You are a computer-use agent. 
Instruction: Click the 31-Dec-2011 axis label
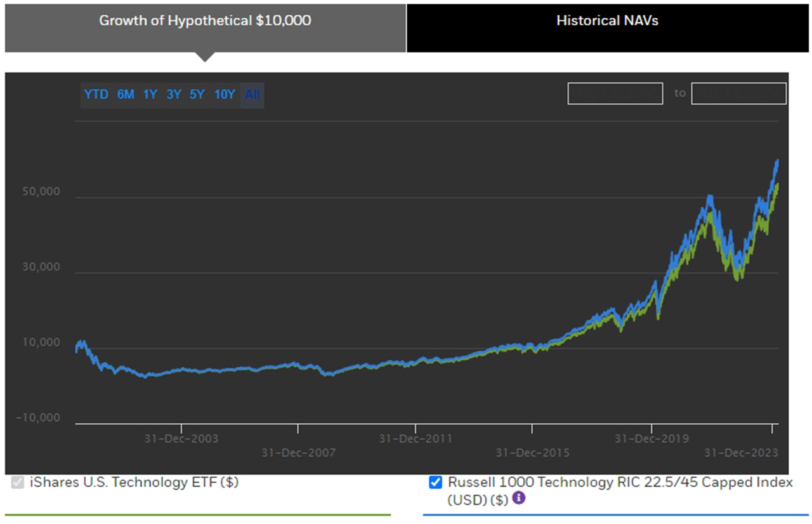416,438
